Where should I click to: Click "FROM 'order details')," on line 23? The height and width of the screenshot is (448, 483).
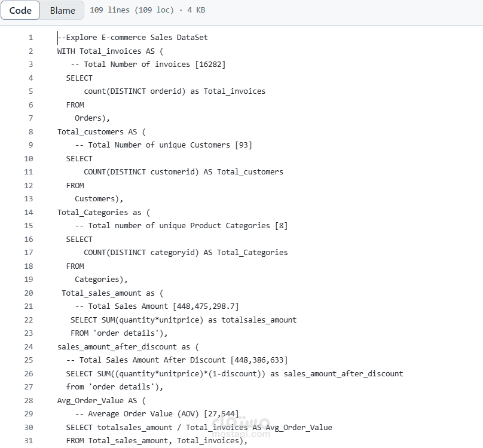119,333
